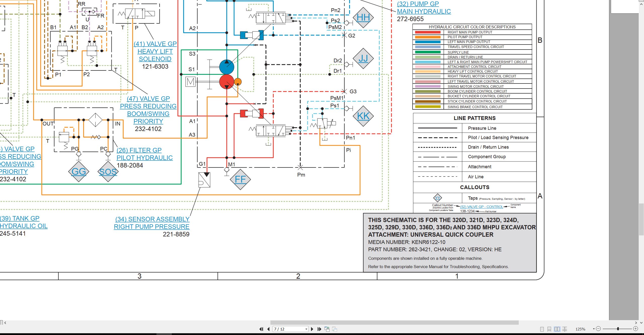Viewport: 644px width, 335px height.
Task: Click the zoom in plus button
Action: point(636,329)
